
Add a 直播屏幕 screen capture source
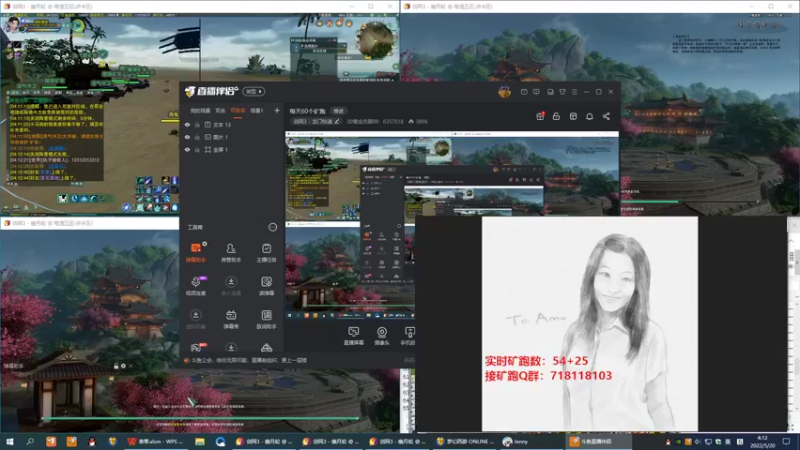click(x=354, y=336)
